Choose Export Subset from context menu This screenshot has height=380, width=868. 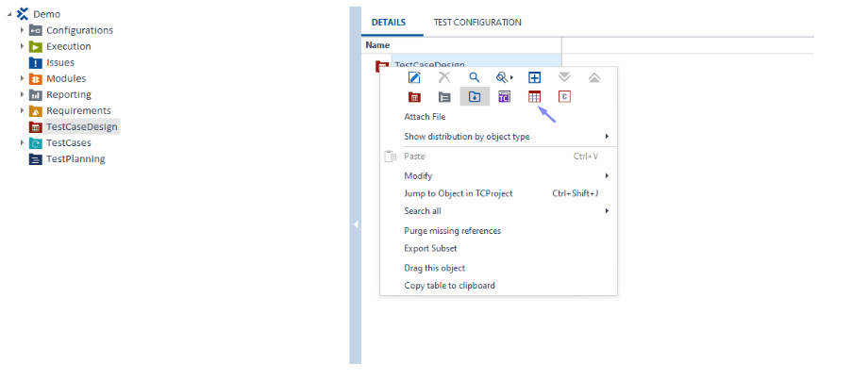(x=430, y=248)
